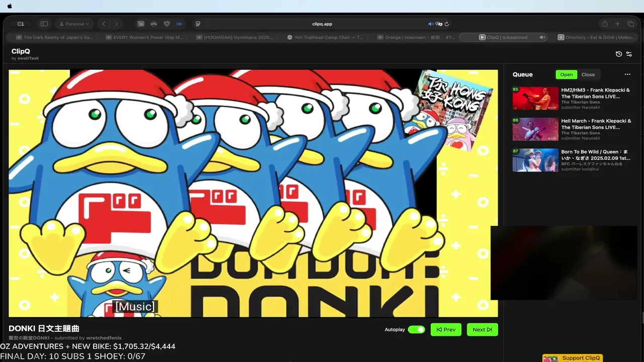Open ClipQ settings sliders icon
644x362 pixels.
(x=629, y=54)
